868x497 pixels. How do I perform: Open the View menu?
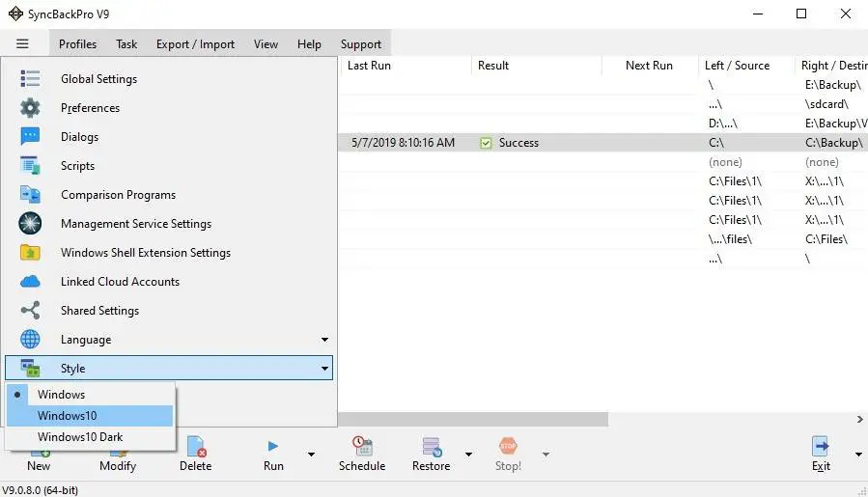266,44
